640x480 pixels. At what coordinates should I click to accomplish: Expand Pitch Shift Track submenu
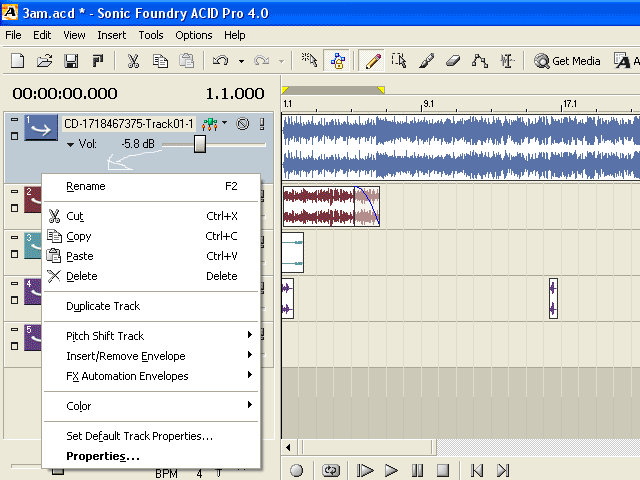pos(151,336)
